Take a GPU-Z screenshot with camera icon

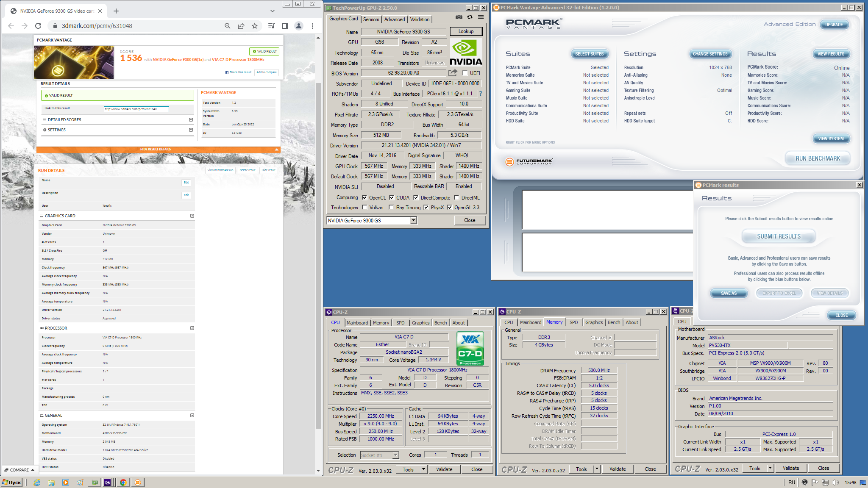click(459, 17)
